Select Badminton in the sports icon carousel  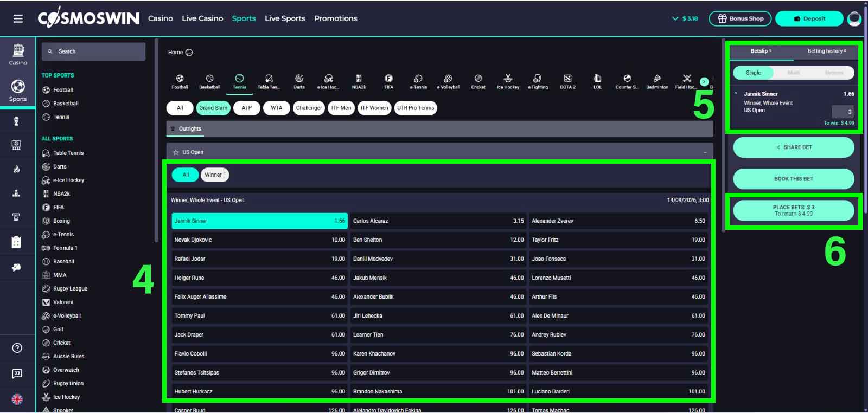[x=658, y=82]
